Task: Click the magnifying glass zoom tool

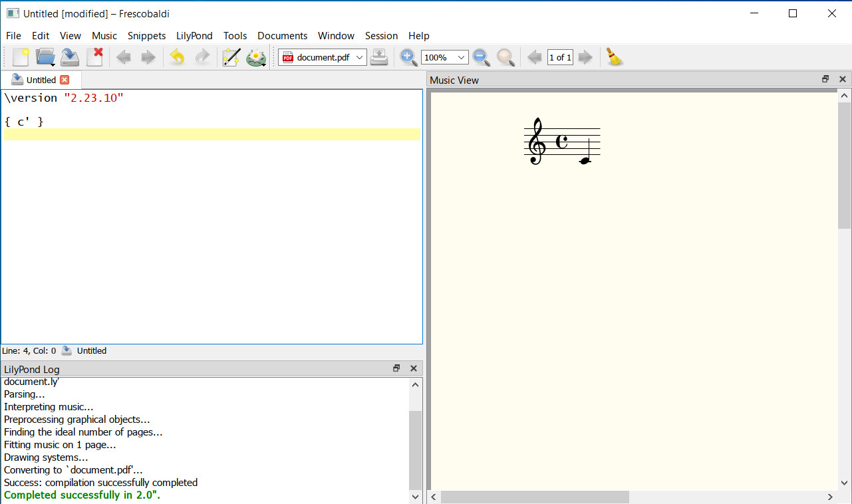Action: point(505,57)
